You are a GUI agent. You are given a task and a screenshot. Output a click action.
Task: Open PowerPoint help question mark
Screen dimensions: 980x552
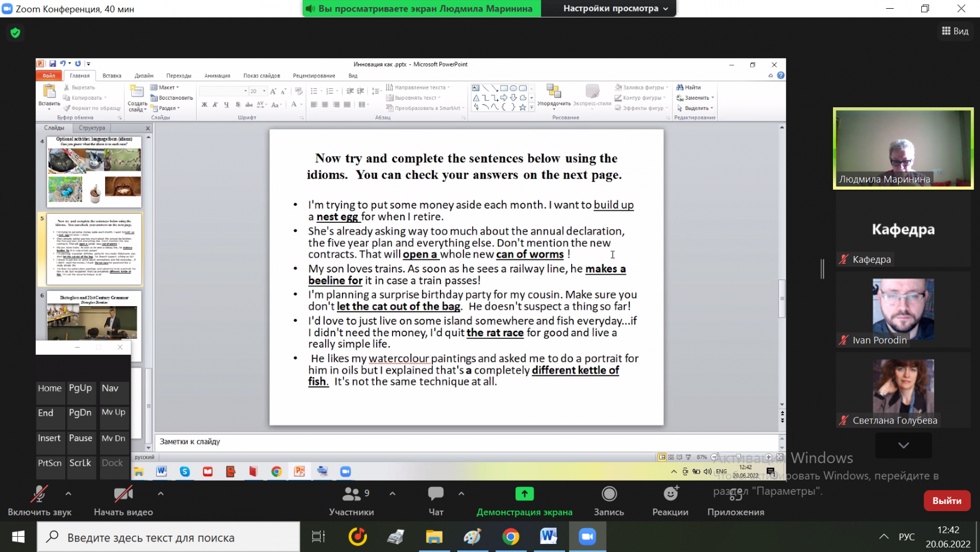pyautogui.click(x=781, y=76)
